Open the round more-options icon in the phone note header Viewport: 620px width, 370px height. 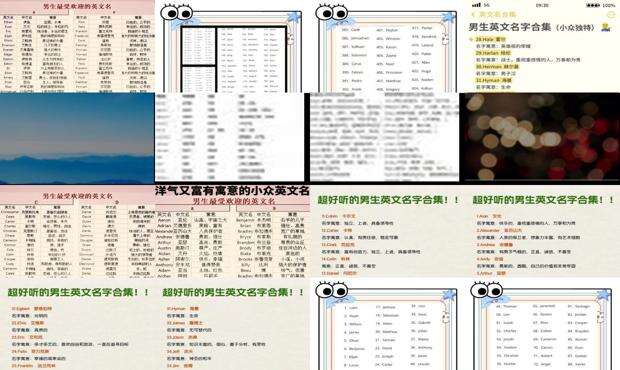611,15
